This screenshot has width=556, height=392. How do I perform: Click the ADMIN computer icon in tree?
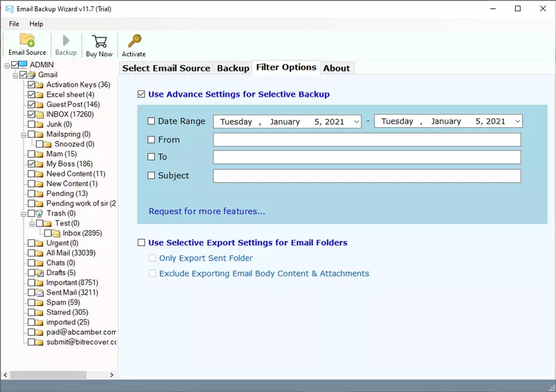23,65
